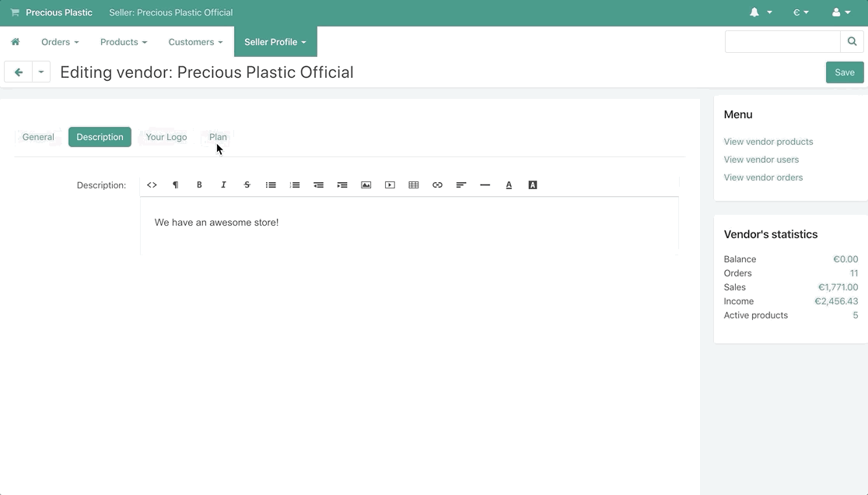Click into the top search field
Viewport: 868px width, 495px height.
pyautogui.click(x=782, y=41)
